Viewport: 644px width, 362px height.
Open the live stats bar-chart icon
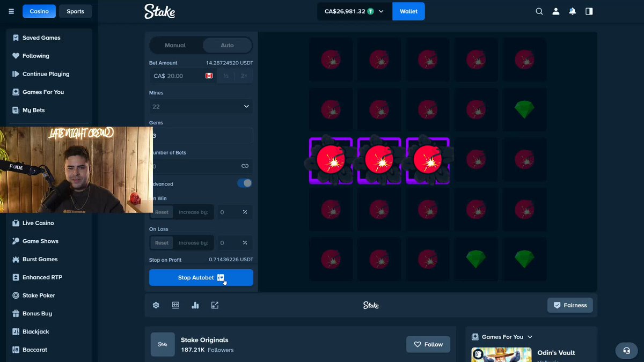[195, 305]
